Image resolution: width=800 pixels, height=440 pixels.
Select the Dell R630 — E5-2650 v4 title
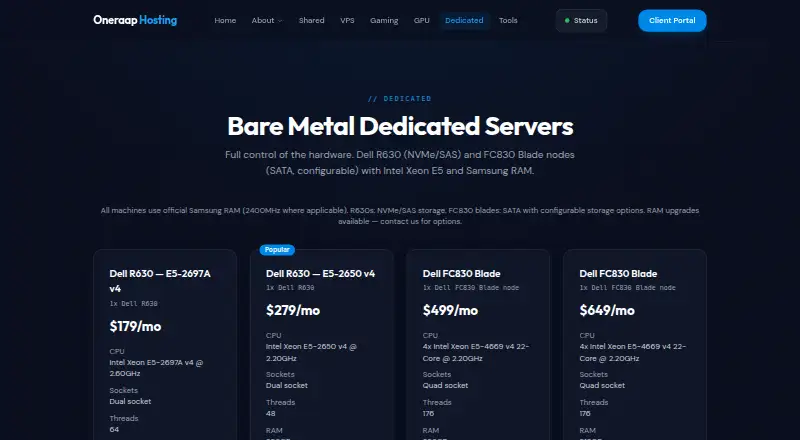coord(320,274)
